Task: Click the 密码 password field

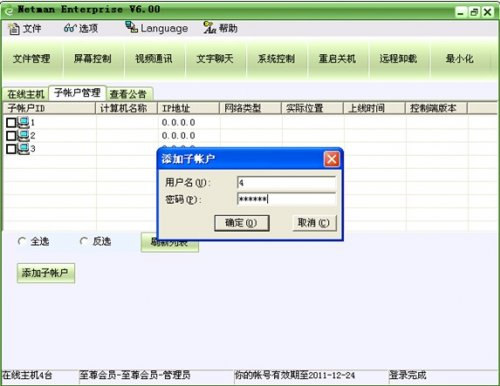Action: tap(286, 199)
